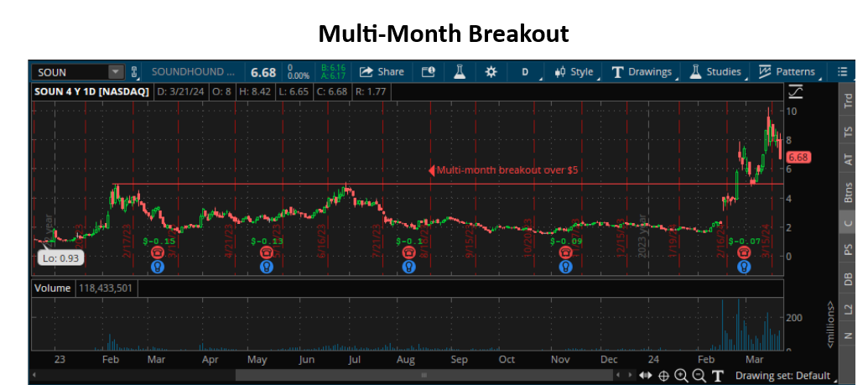Toggle the L2 side panel tab
The height and width of the screenshot is (385, 868).
tap(848, 310)
